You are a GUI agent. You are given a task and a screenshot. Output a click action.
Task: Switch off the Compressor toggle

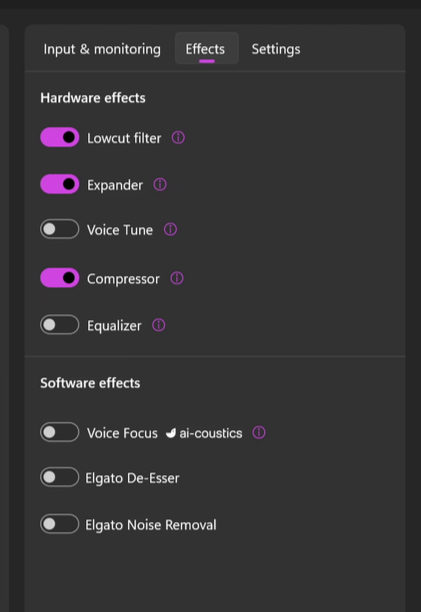tap(60, 278)
